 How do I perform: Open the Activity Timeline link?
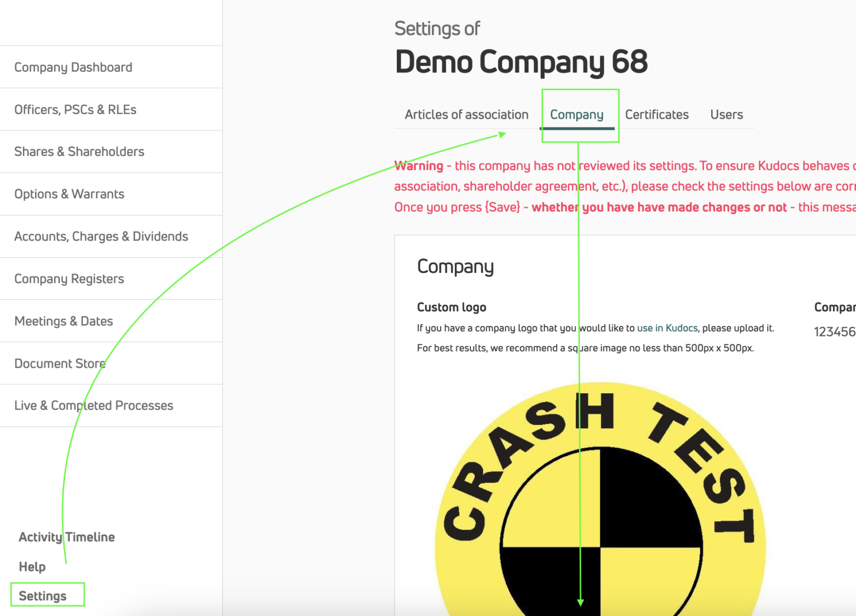tap(66, 537)
